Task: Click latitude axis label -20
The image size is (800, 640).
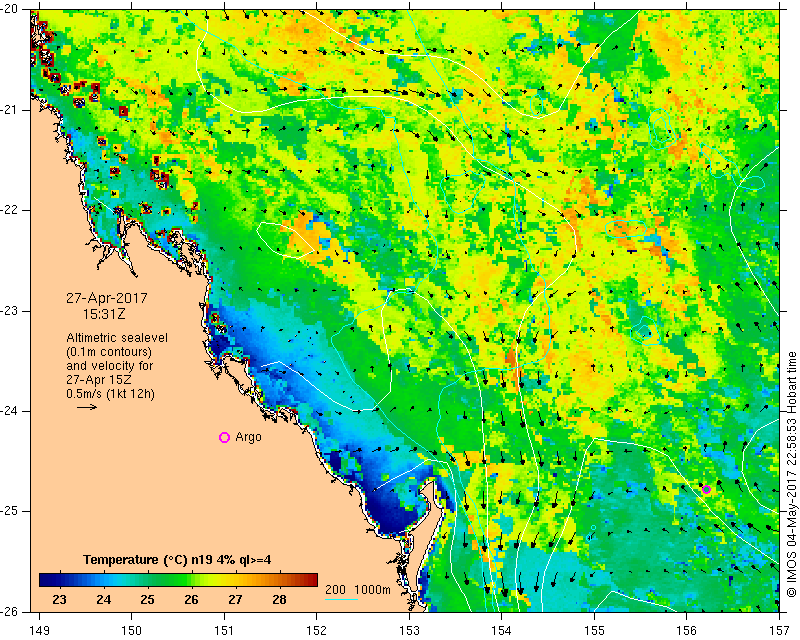Action: (x=9, y=9)
